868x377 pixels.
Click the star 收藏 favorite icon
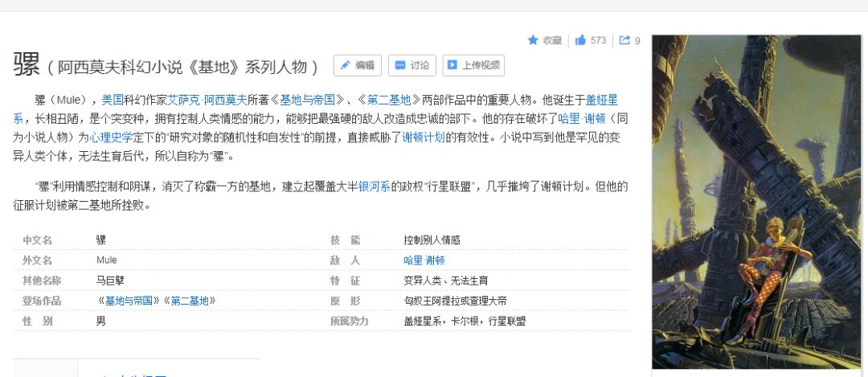click(533, 40)
